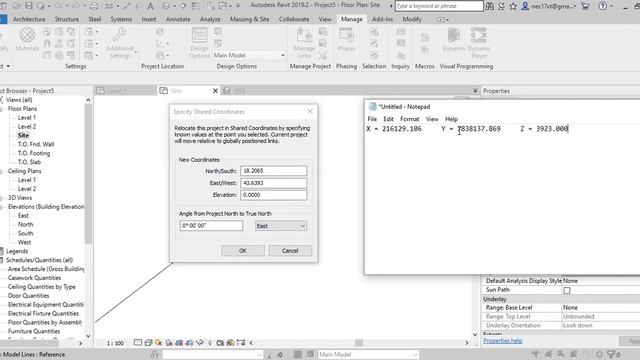
Task: Click the Help question mark icon
Action: (602, 6)
